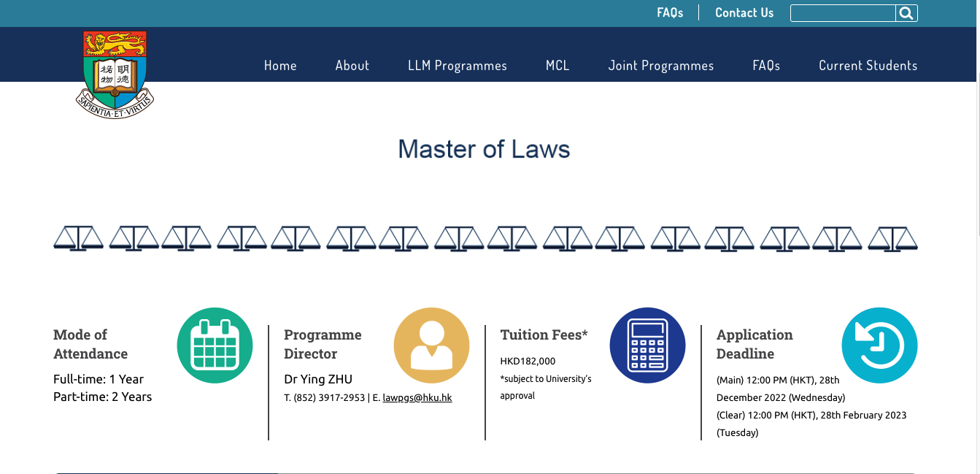Select MCL in the navigation bar
The width and height of the screenshot is (980, 474).
click(557, 65)
